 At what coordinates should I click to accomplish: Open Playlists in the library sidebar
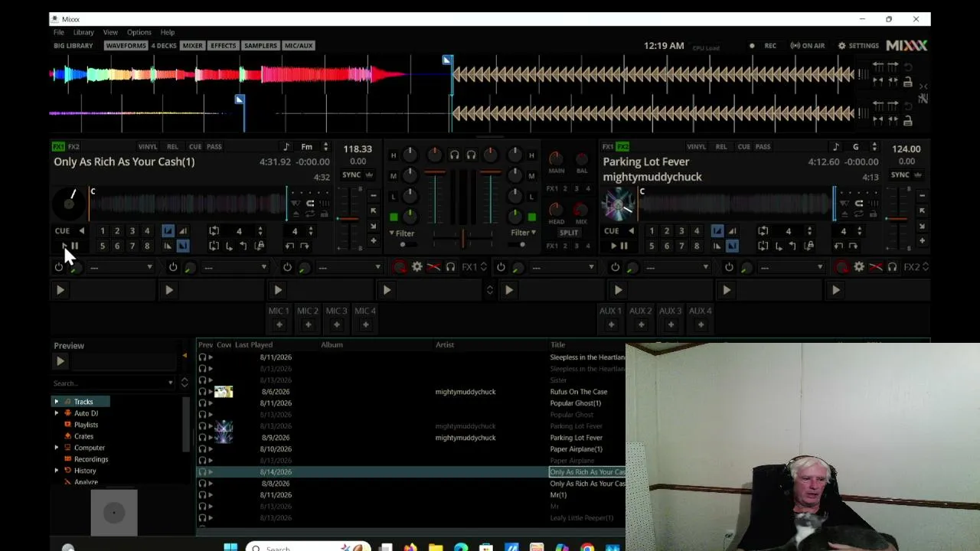tap(86, 425)
